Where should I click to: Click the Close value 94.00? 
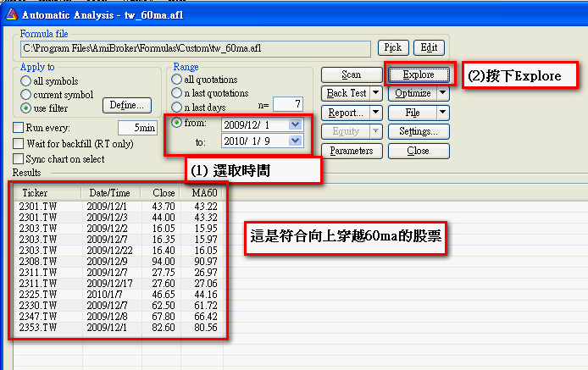point(164,262)
